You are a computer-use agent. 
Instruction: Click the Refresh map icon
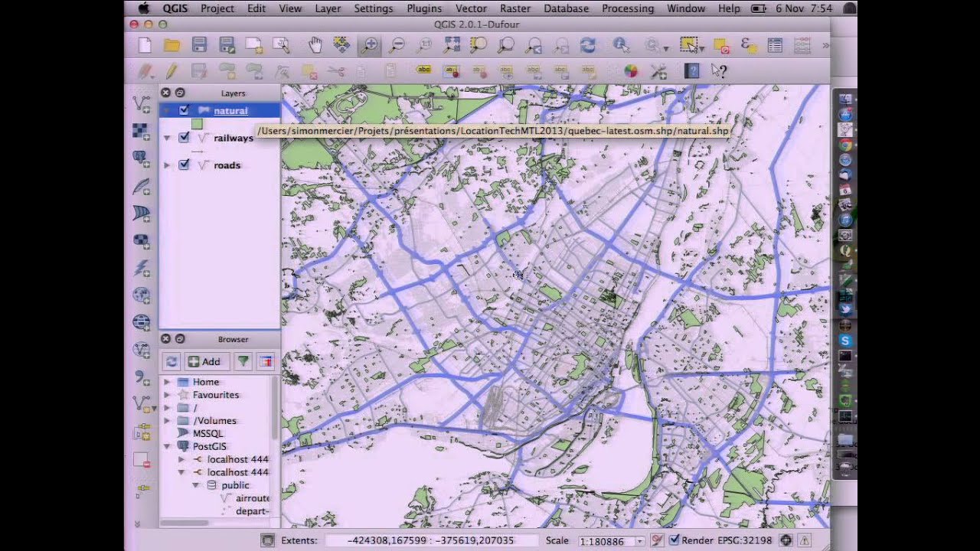(x=588, y=46)
